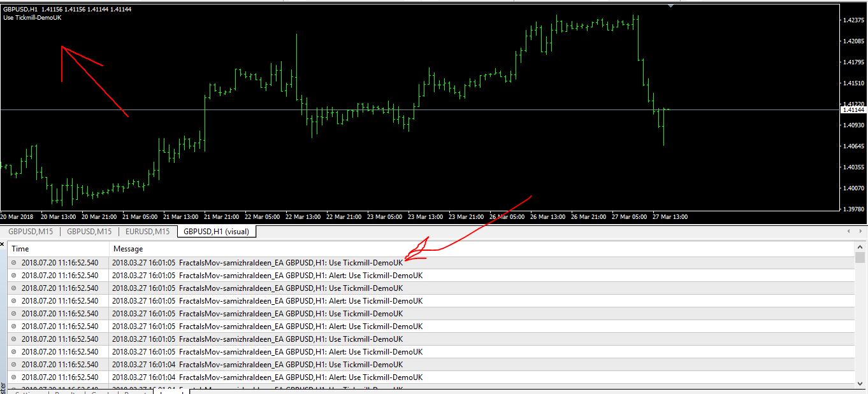Viewport: 868px width, 394px height.
Task: Click price axis level 1.39780
Action: pos(853,209)
